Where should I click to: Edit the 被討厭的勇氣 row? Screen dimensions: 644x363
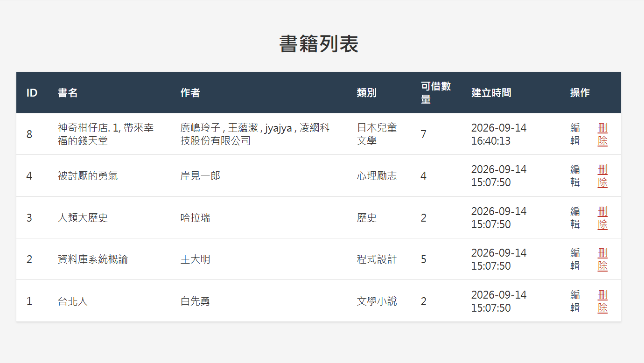click(575, 176)
